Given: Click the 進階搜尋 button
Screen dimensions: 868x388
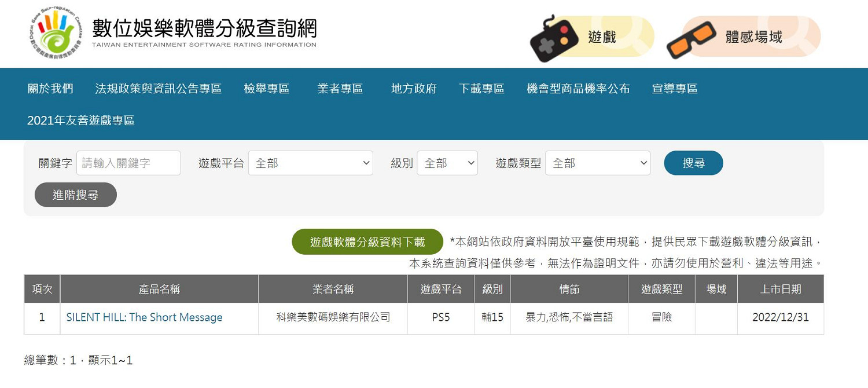Looking at the screenshot, I should pos(76,195).
